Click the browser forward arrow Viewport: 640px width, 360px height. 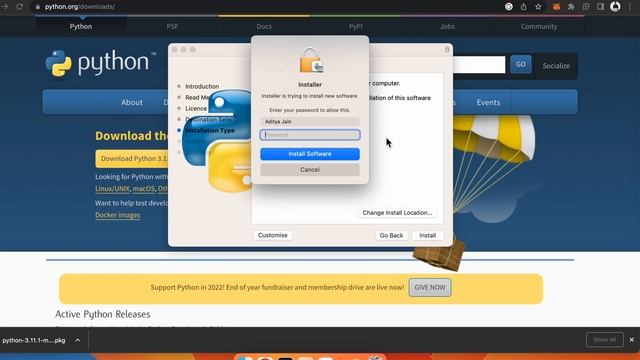point(5,7)
